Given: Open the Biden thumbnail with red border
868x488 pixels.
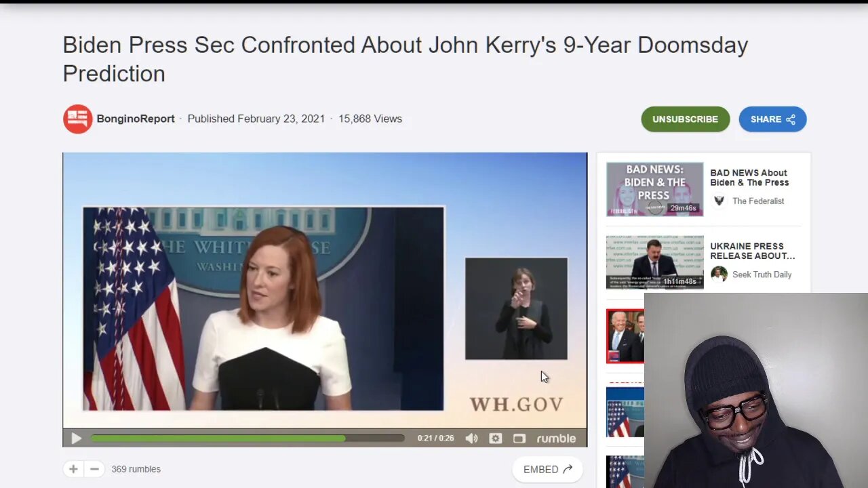Looking at the screenshot, I should (x=625, y=336).
